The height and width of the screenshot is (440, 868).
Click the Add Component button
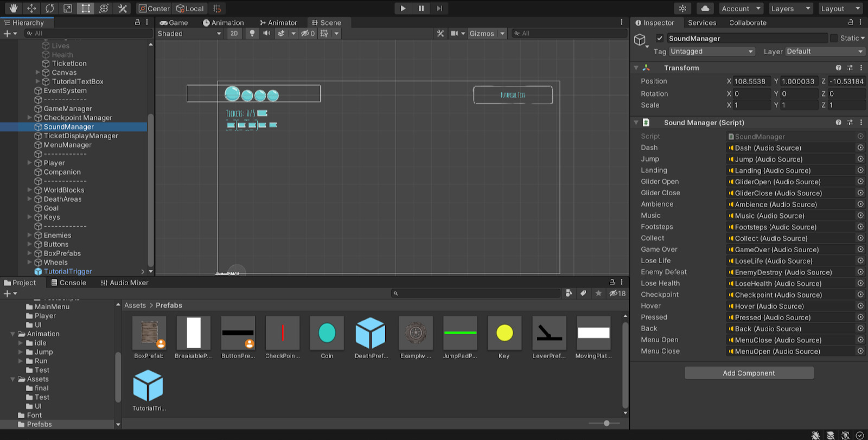[749, 373]
